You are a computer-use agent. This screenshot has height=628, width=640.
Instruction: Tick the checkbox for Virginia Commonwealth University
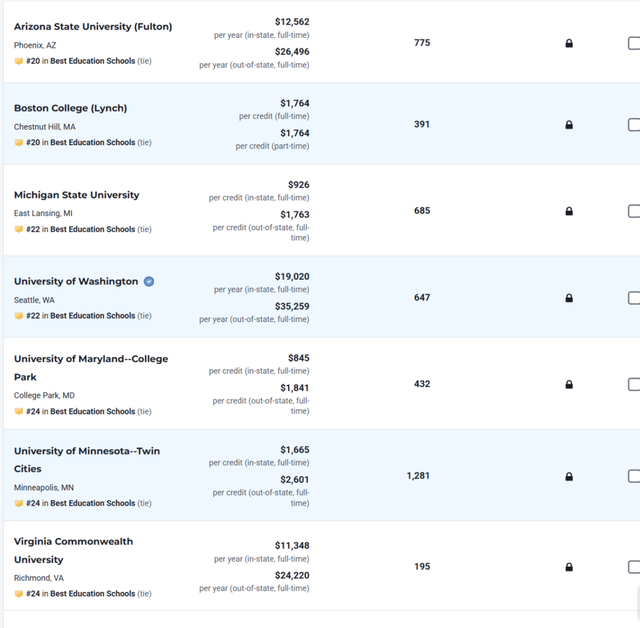634,567
